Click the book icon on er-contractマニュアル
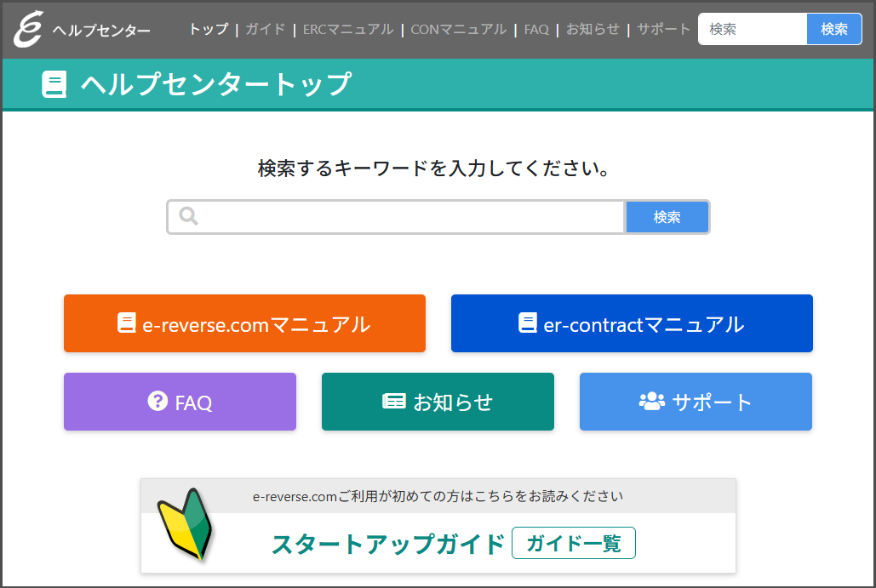 [x=528, y=323]
